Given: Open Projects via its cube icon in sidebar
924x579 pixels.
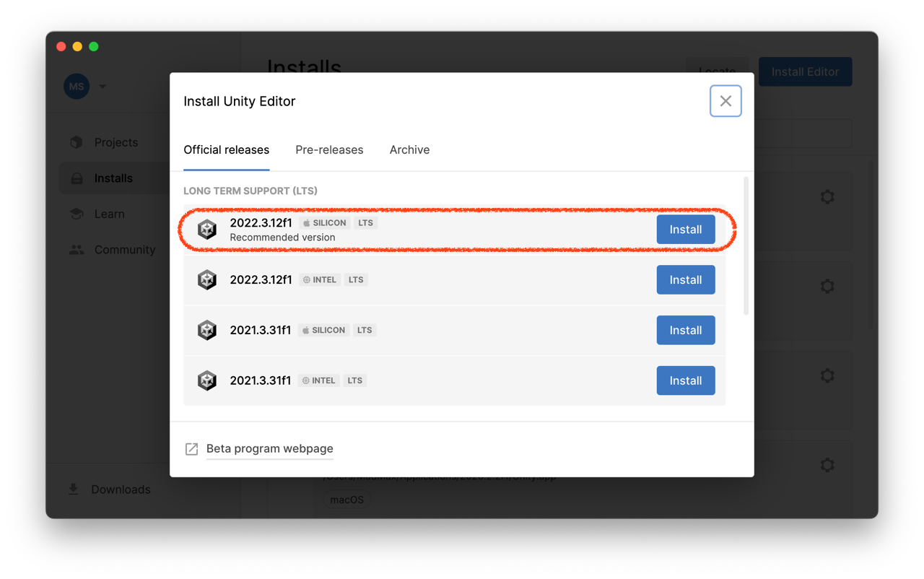Looking at the screenshot, I should click(x=77, y=142).
